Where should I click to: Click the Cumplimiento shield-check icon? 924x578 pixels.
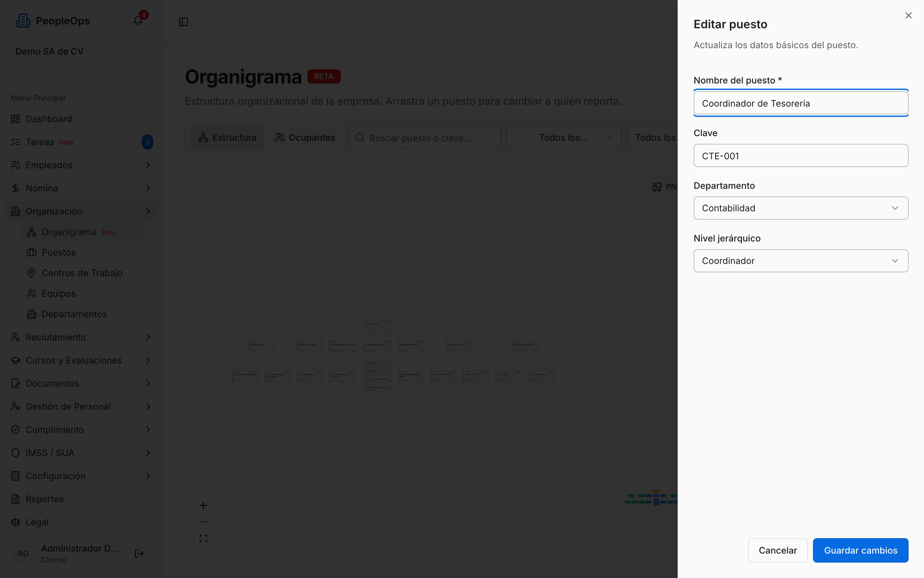click(15, 430)
